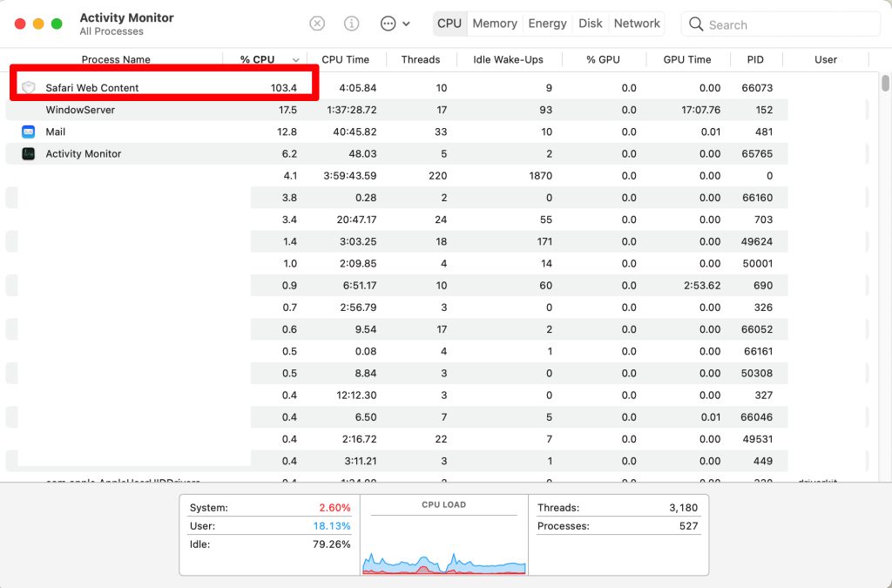Click CPU time 12:12.30
This screenshot has height=588, width=892.
tap(356, 395)
